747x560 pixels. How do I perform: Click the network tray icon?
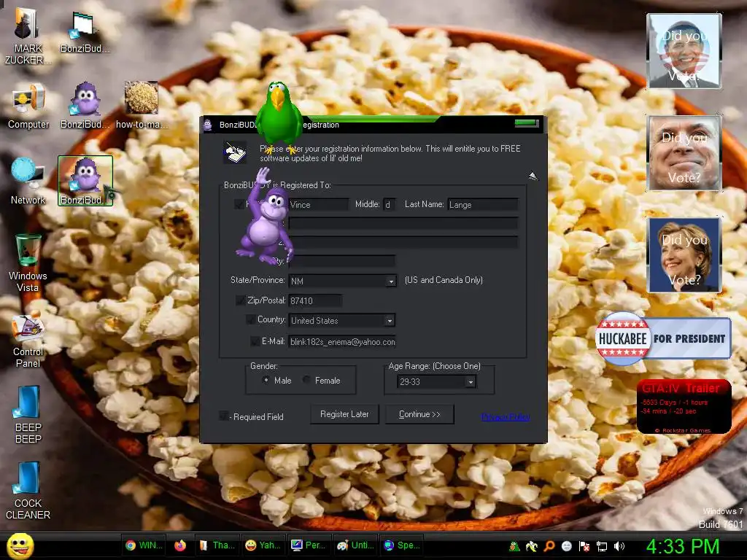tap(602, 546)
